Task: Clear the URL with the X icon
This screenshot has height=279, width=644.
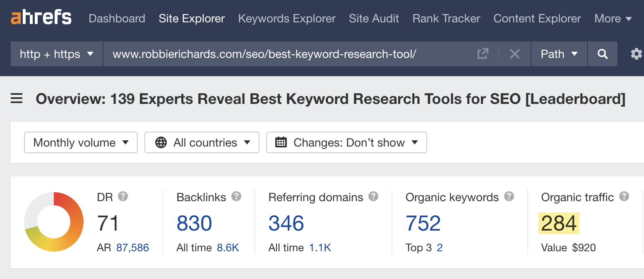Action: [x=514, y=54]
